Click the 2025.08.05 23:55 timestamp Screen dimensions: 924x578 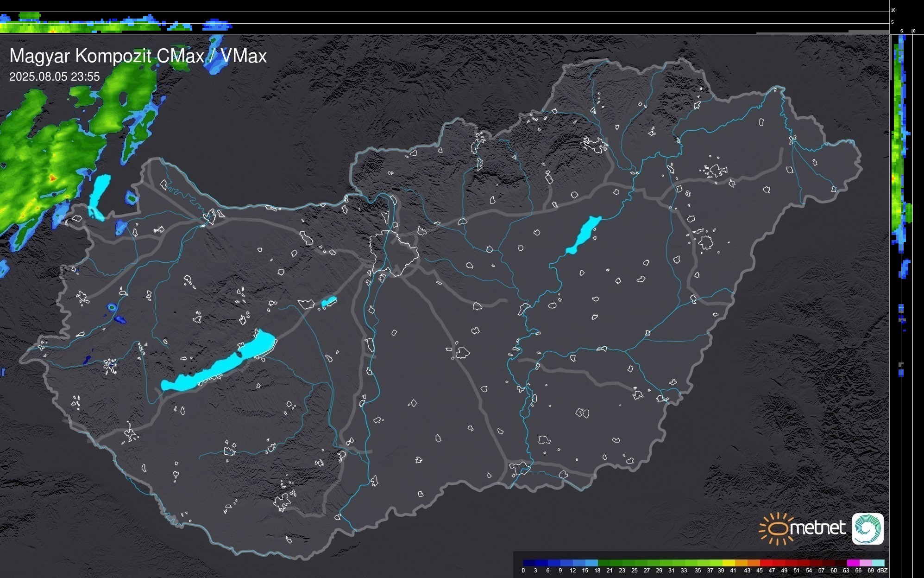click(55, 77)
